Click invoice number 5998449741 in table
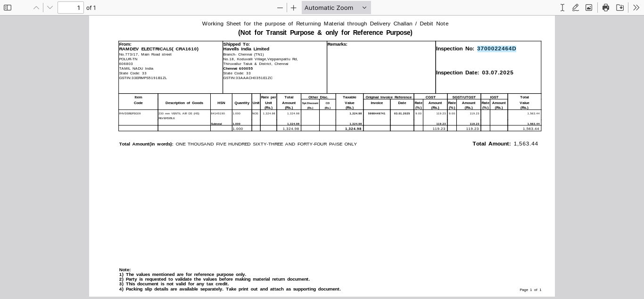The image size is (644, 299). 377,113
